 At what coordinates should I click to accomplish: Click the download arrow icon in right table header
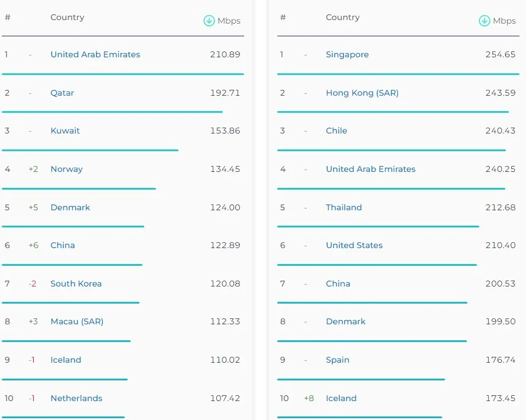484,21
